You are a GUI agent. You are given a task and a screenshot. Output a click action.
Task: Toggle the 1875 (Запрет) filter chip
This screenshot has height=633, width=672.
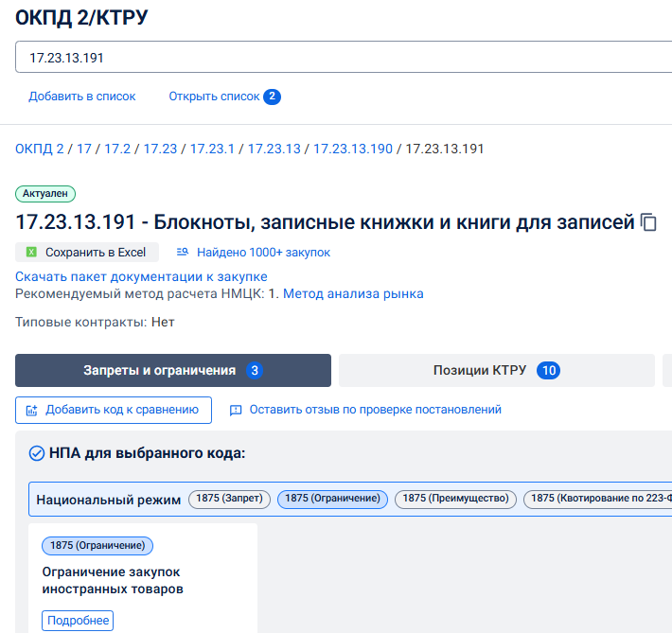[230, 499]
